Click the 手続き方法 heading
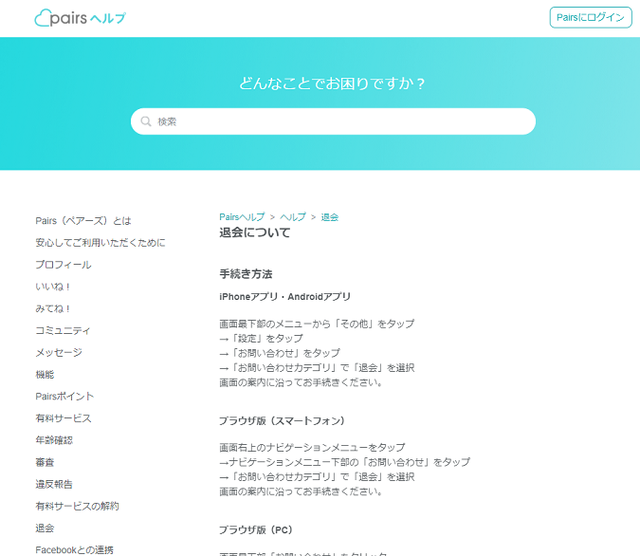The image size is (640, 556). point(246,274)
